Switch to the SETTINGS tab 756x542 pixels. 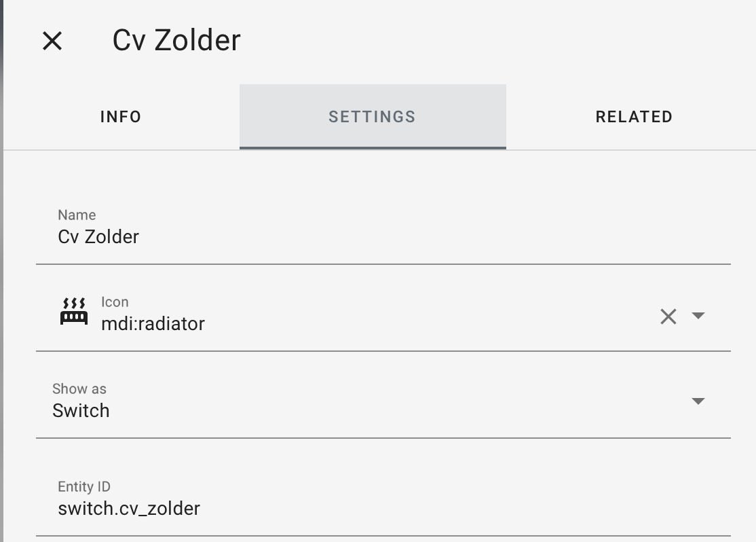[372, 117]
